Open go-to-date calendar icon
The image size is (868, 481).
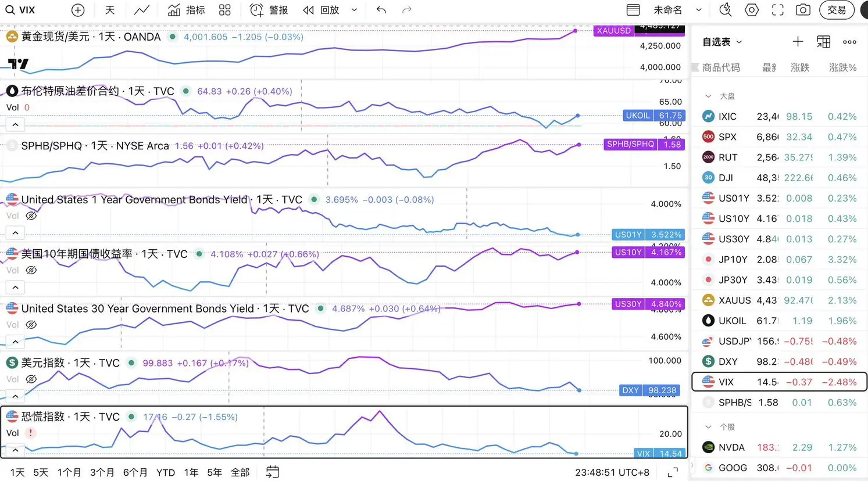coord(273,472)
